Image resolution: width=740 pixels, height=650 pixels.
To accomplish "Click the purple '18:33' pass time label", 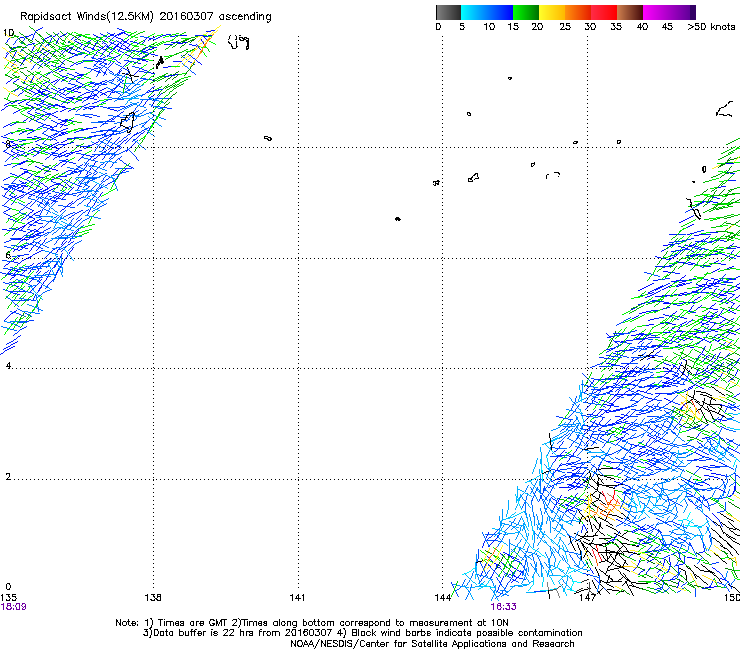I will [503, 607].
